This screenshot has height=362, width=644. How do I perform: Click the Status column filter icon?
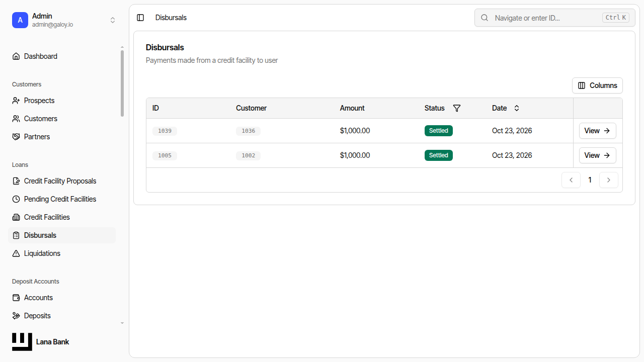click(x=457, y=108)
